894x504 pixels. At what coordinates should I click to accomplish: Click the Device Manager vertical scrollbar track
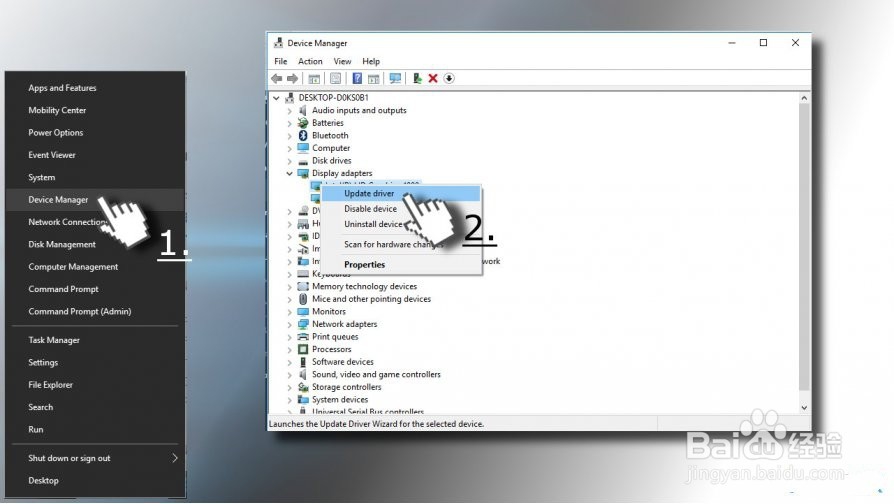click(x=804, y=251)
